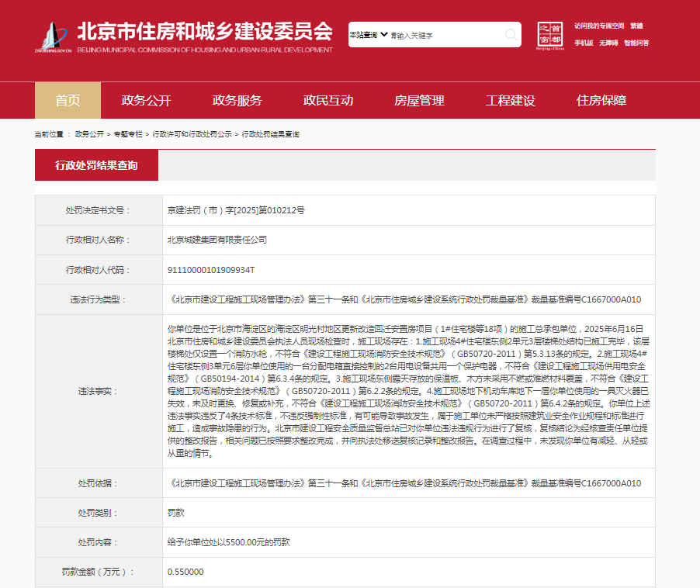700x588 pixels.
Task: Click the 违法事实 label cell
Action: [99, 391]
